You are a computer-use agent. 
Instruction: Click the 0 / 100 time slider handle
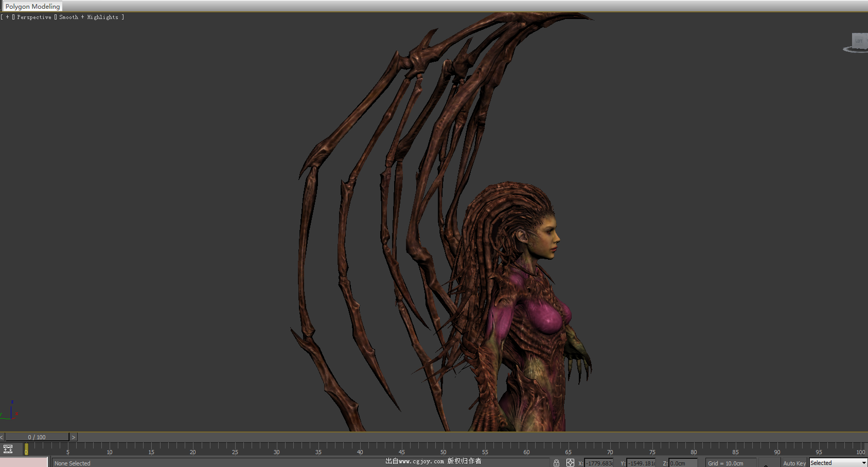coord(37,437)
